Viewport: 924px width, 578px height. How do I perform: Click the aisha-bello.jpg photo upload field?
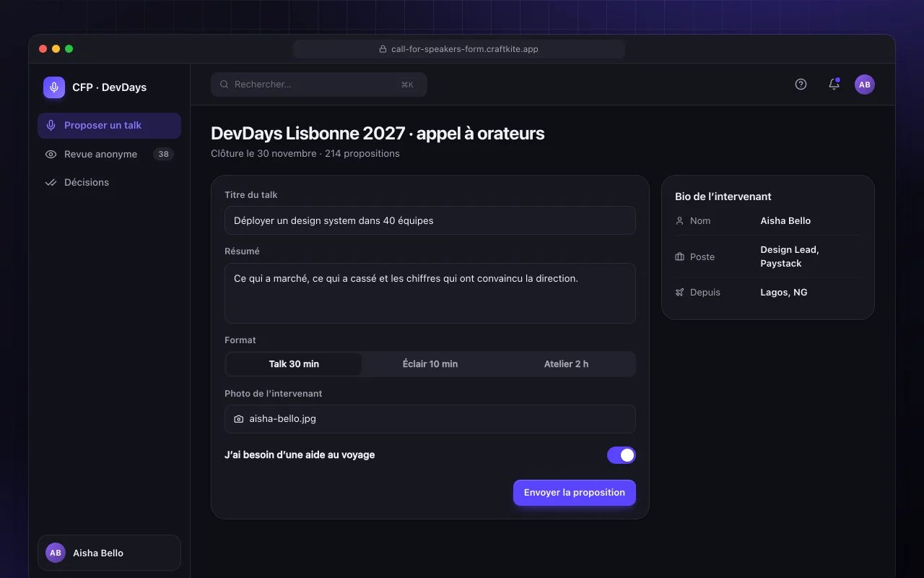[x=430, y=419]
